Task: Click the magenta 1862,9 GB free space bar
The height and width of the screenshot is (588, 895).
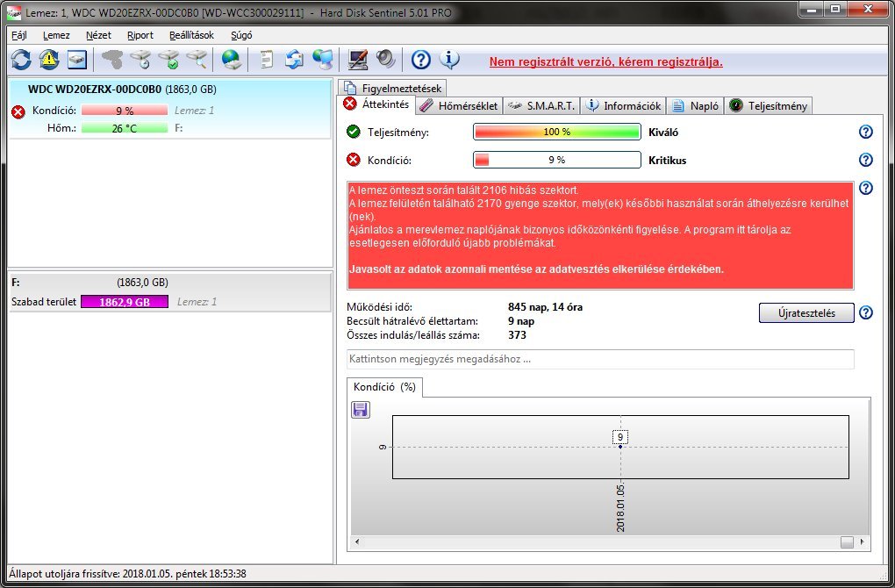Action: (125, 302)
